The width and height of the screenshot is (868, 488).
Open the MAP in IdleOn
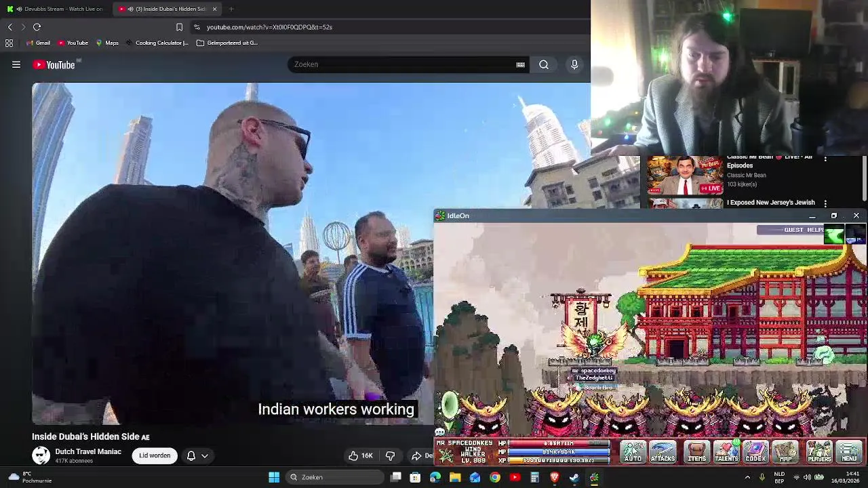785,451
